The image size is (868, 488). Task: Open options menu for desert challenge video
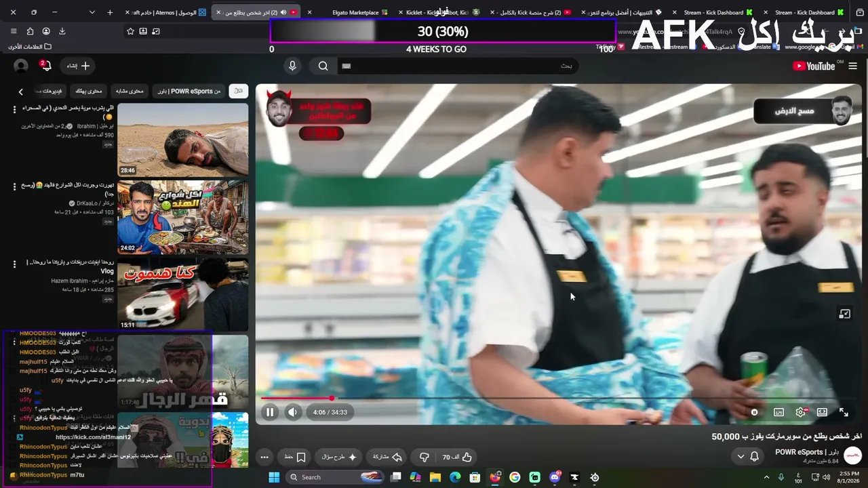coord(14,109)
